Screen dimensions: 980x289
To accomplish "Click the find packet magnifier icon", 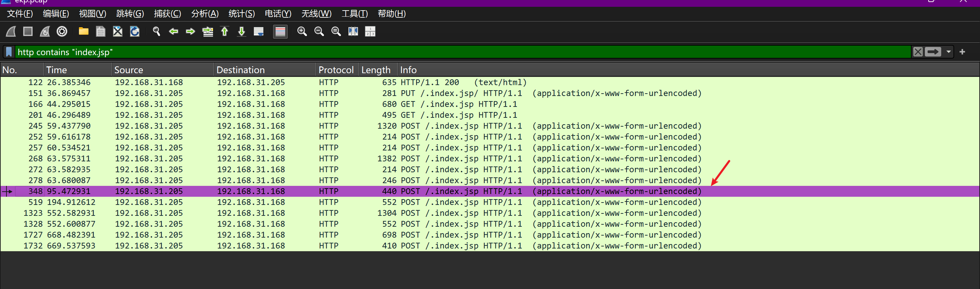I will pos(157,32).
